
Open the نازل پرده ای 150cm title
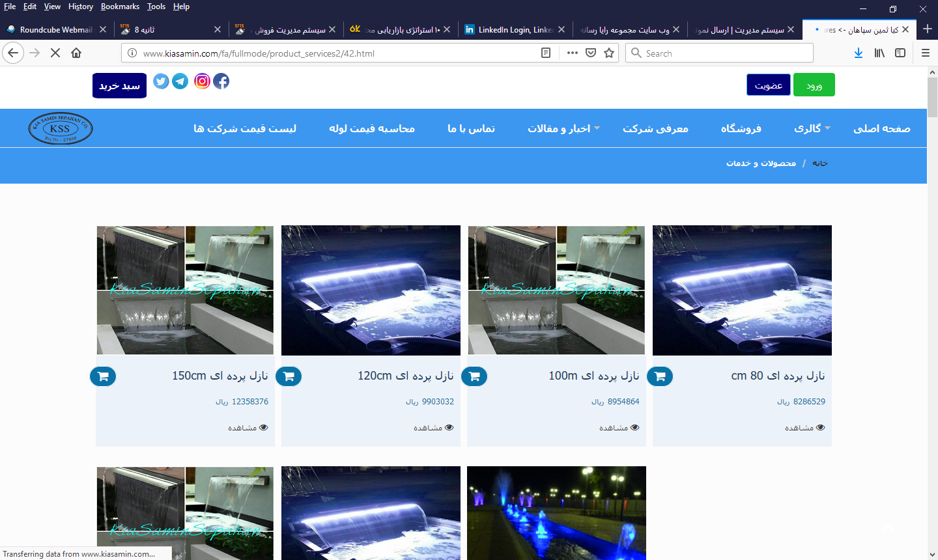click(x=220, y=376)
